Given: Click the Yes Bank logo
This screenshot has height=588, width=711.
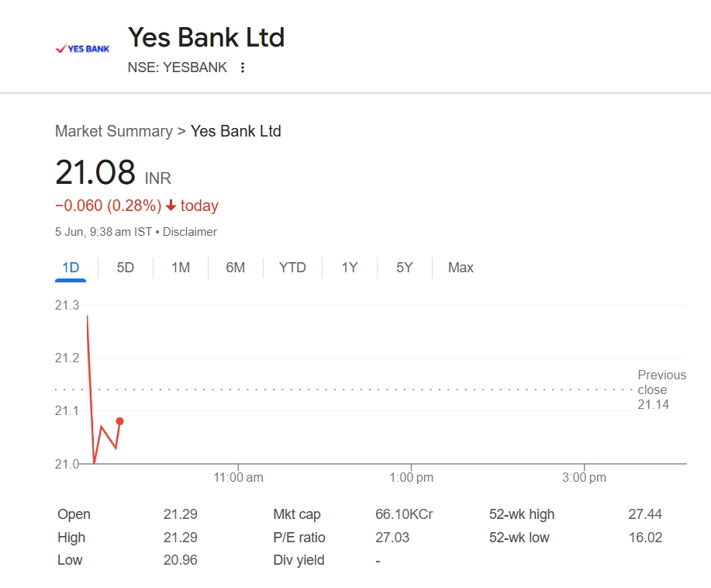Looking at the screenshot, I should tap(82, 48).
